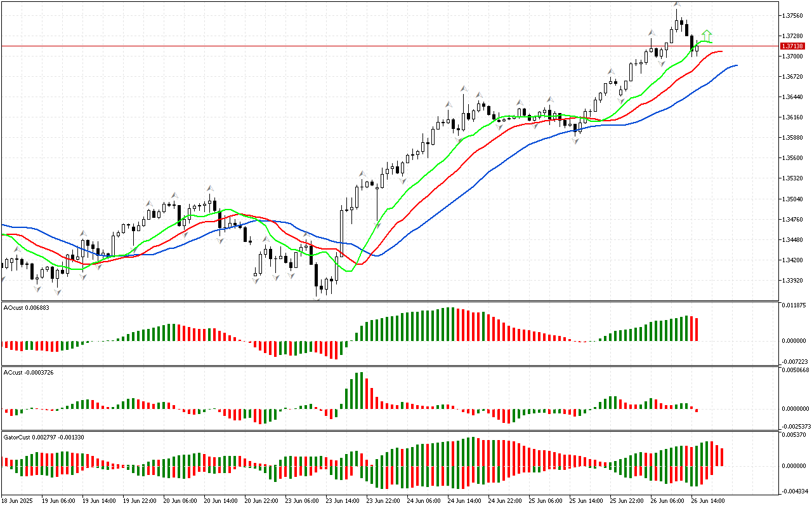Select the 1.33920 price scale label
Viewport: 812px width, 508px height.
click(x=793, y=281)
